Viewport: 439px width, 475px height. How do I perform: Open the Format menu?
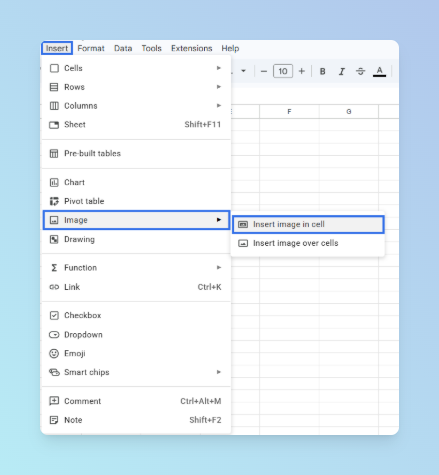[x=91, y=48]
